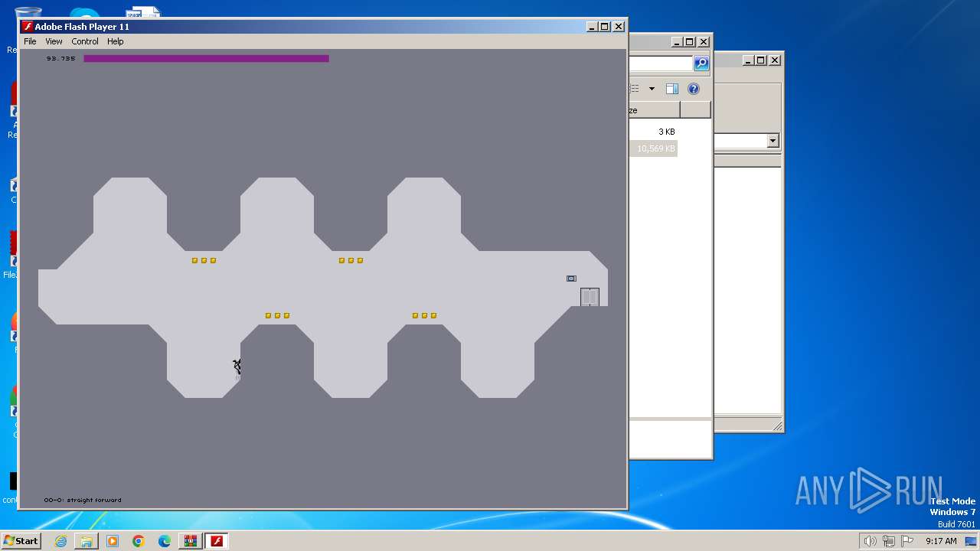Open the view options dropdown arrow in Explorer
Image resolution: width=980 pixels, height=551 pixels.
652,89
